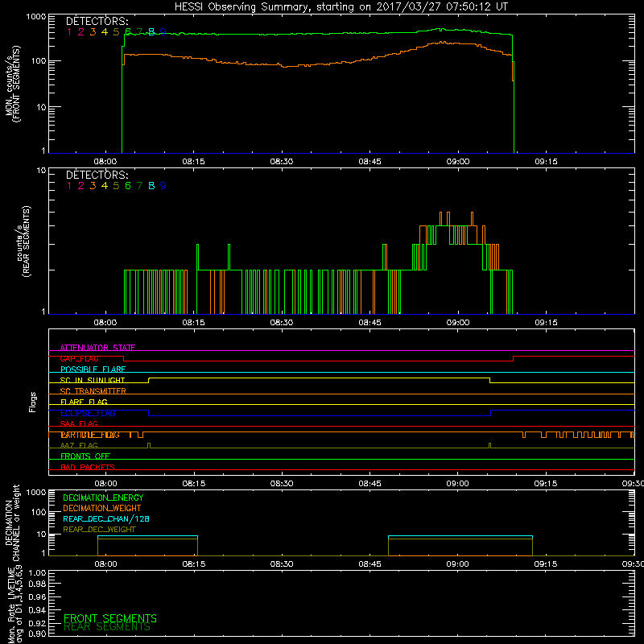Click '1000' tick on decimation y-axis
The width and height of the screenshot is (644, 644).
coord(35,492)
